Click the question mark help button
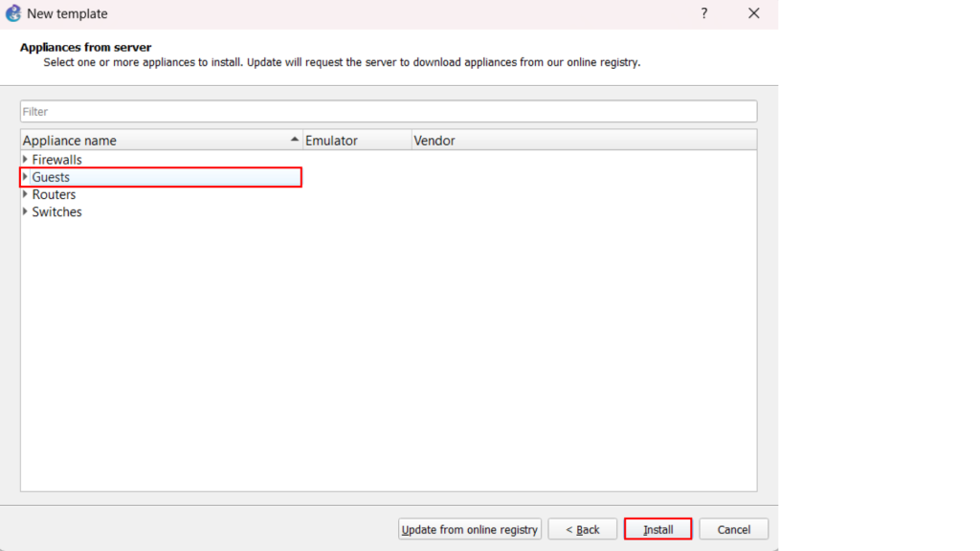The height and width of the screenshot is (551, 980). point(704,13)
